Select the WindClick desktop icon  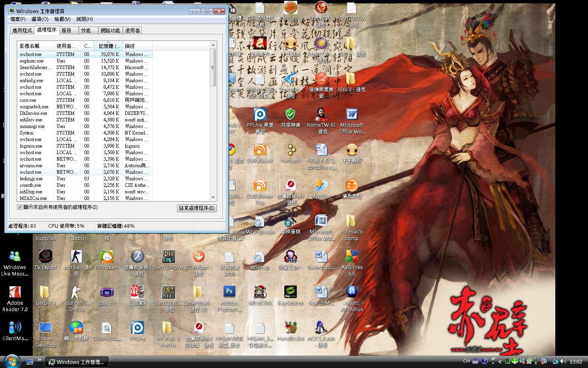[x=260, y=295]
